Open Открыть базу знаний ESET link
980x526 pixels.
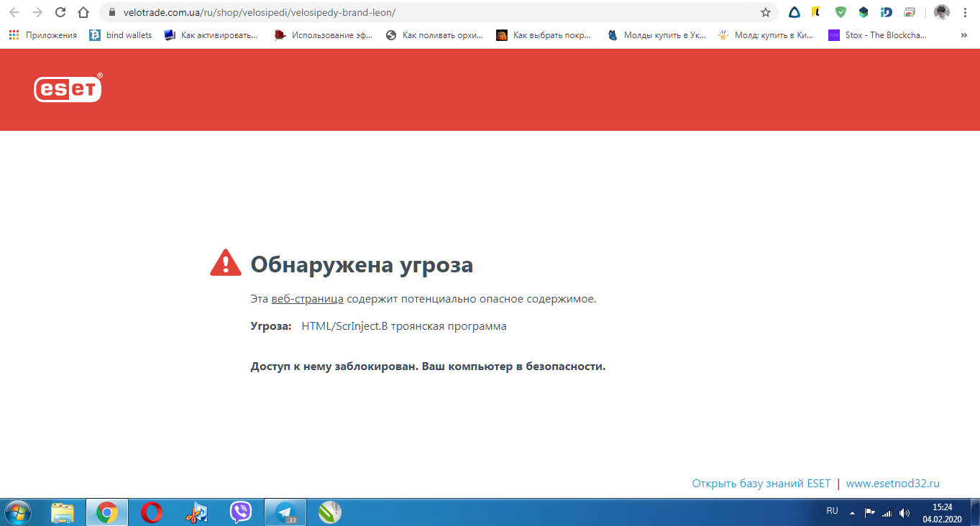coord(761,484)
